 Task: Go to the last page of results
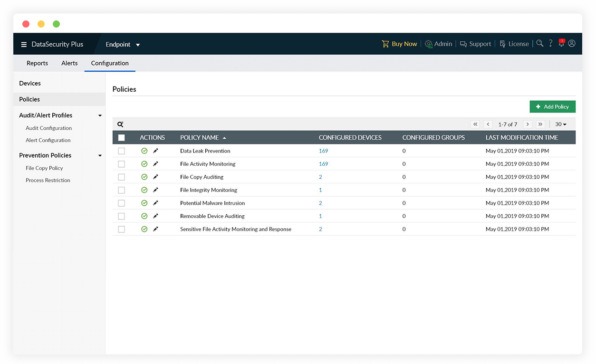point(540,125)
